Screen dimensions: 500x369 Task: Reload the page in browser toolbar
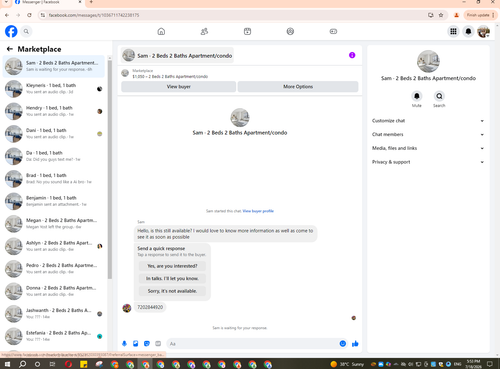pos(29,15)
